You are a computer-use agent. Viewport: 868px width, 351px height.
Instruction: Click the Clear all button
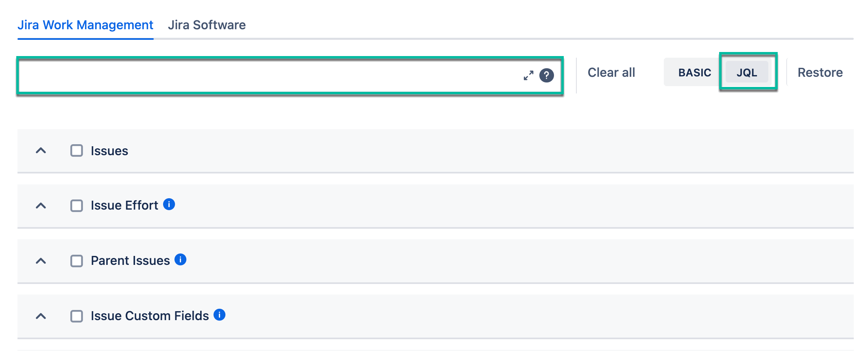[611, 72]
